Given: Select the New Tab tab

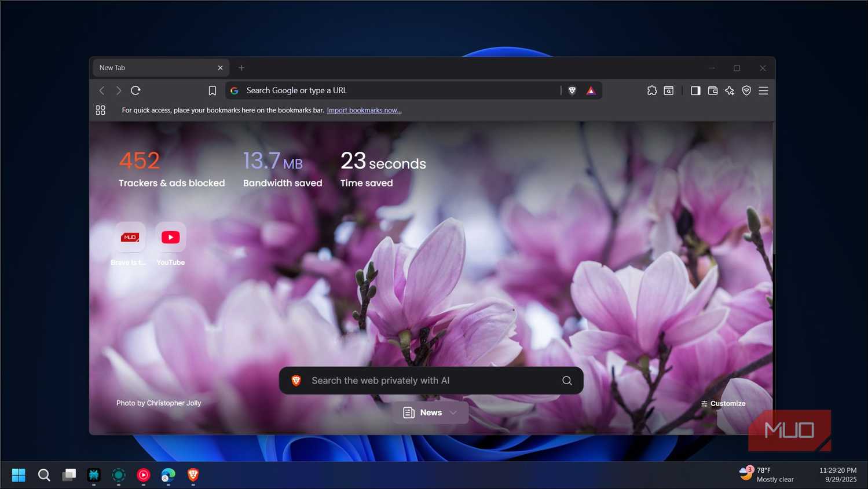Looking at the screenshot, I should [160, 68].
